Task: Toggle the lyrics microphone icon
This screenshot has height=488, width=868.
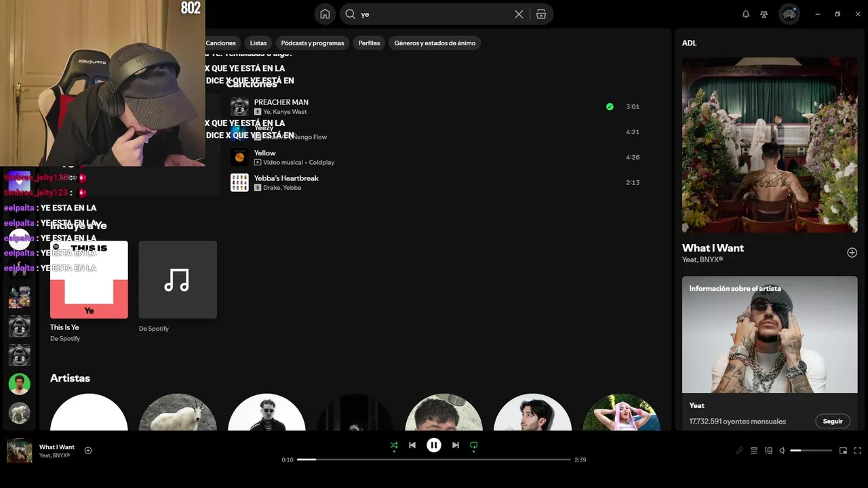Action: point(740,451)
